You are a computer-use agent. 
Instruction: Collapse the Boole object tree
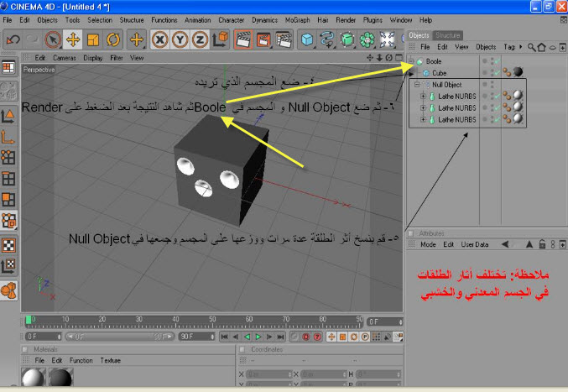[x=411, y=61]
